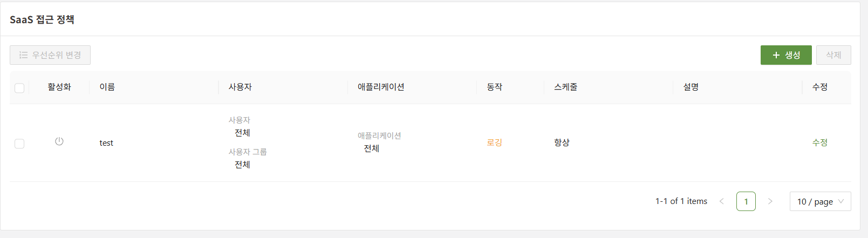Go to the previous page arrow
868x238 pixels.
click(721, 201)
